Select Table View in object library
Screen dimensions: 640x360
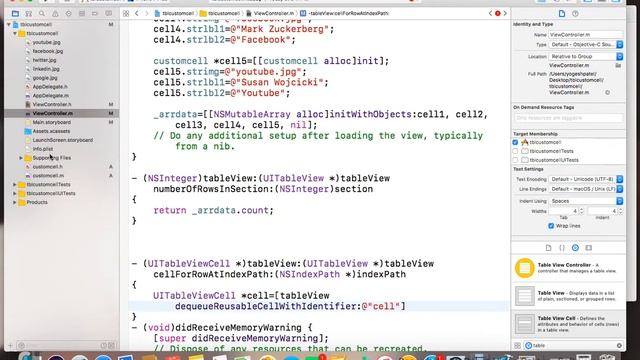(569, 296)
